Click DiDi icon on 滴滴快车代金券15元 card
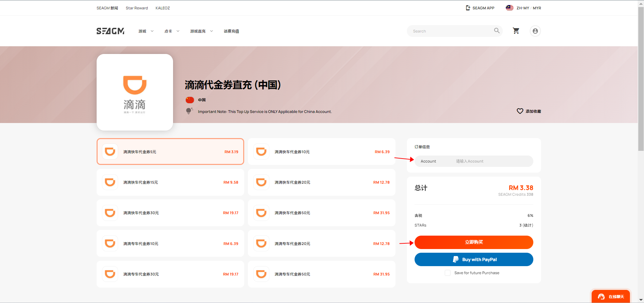This screenshot has height=303, width=644. pyautogui.click(x=110, y=182)
